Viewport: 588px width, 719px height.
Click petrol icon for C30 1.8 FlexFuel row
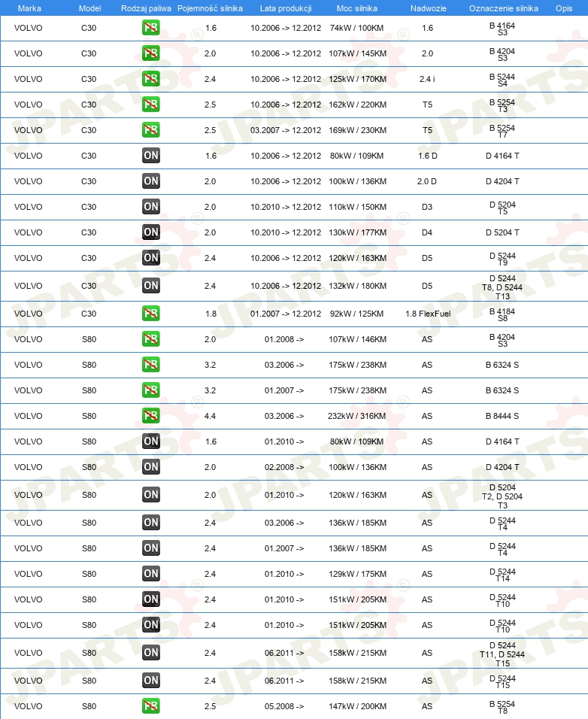151,314
